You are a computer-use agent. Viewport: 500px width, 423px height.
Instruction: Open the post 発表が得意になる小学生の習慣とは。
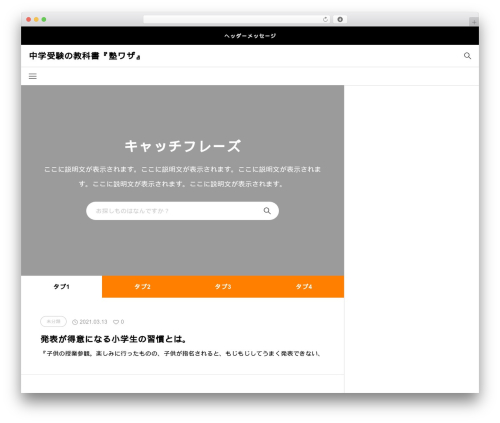[113, 339]
